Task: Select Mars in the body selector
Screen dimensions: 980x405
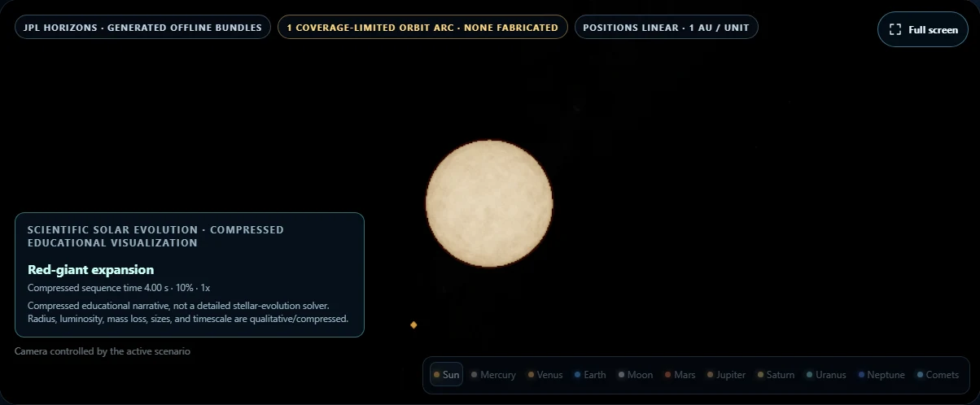Action: 680,375
